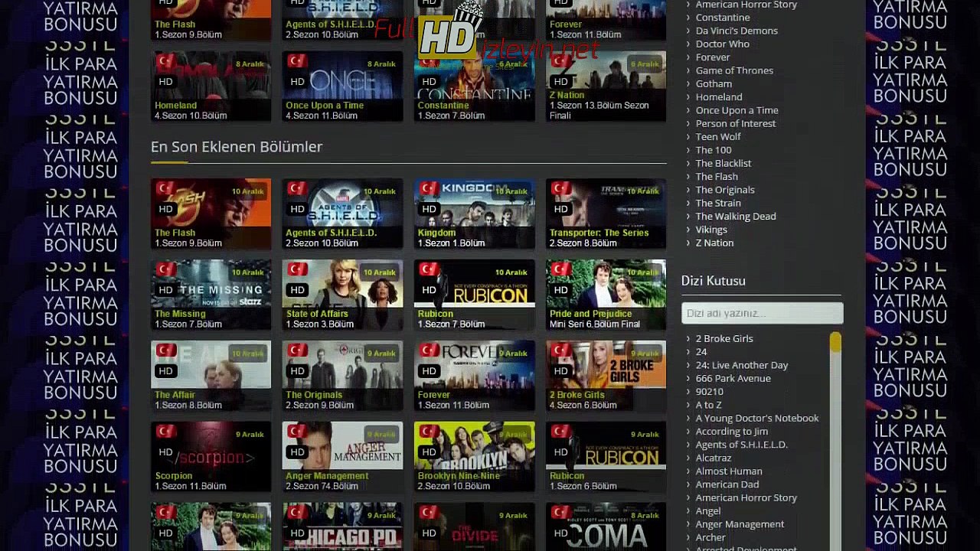Click the Turkish flag icon on the Kingdom card

(429, 188)
